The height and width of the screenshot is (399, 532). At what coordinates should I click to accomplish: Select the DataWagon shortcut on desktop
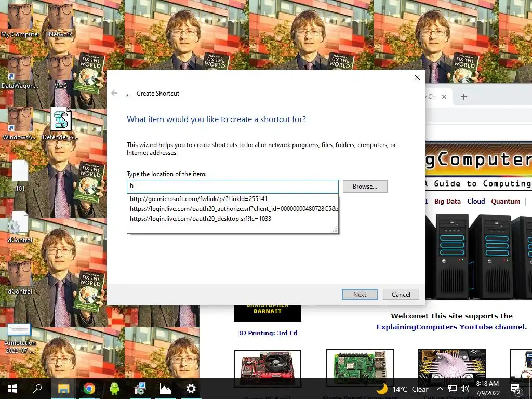[20, 71]
